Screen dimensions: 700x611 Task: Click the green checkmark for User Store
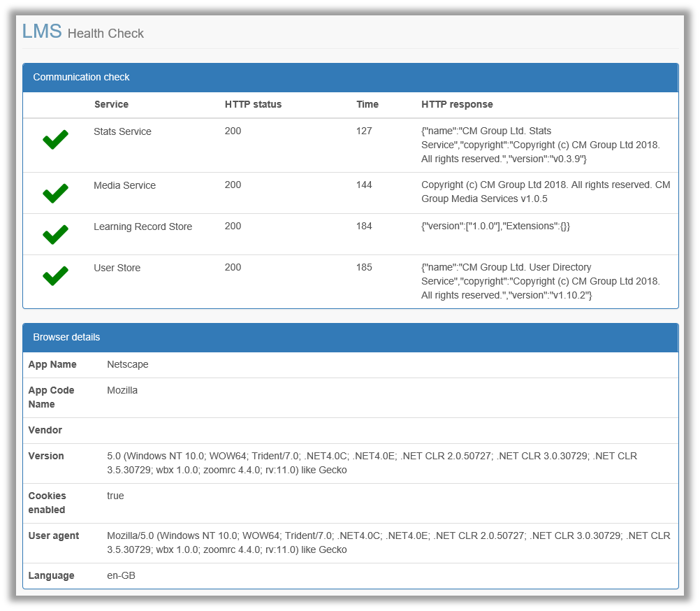[x=55, y=275]
